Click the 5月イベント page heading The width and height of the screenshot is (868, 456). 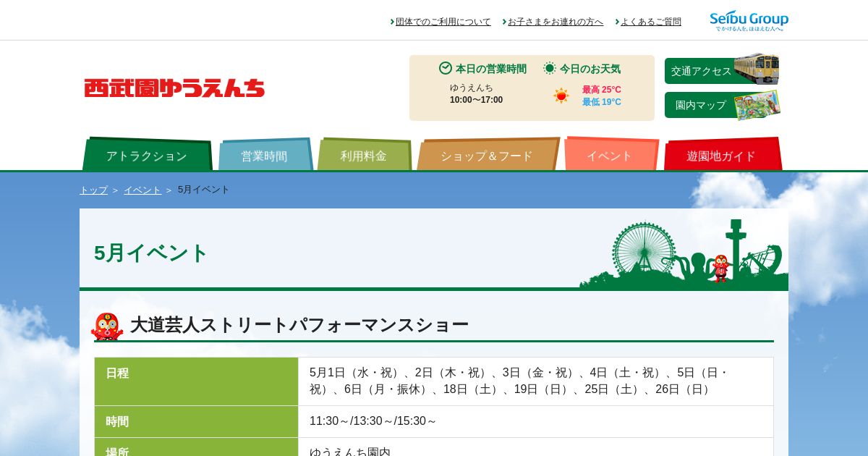151,253
